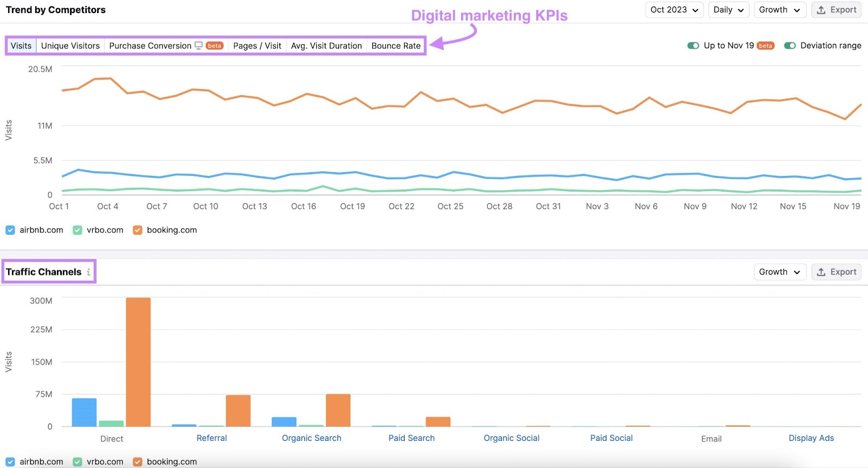Image resolution: width=868 pixels, height=468 pixels.
Task: Open the Organic Social channel link
Action: click(x=512, y=438)
